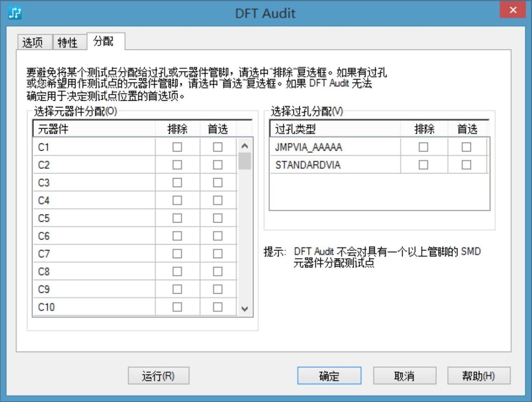Click the 过孔类型 column header
Image resolution: width=532 pixels, height=402 pixels.
[x=335, y=130]
